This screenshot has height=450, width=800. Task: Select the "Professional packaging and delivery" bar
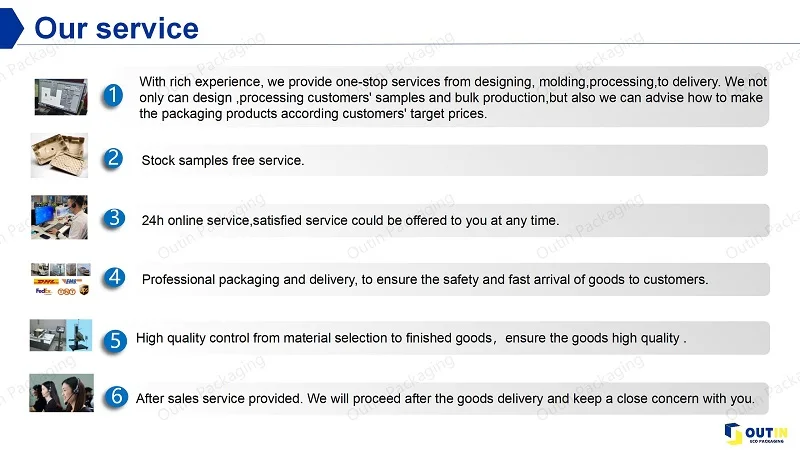tap(450, 280)
